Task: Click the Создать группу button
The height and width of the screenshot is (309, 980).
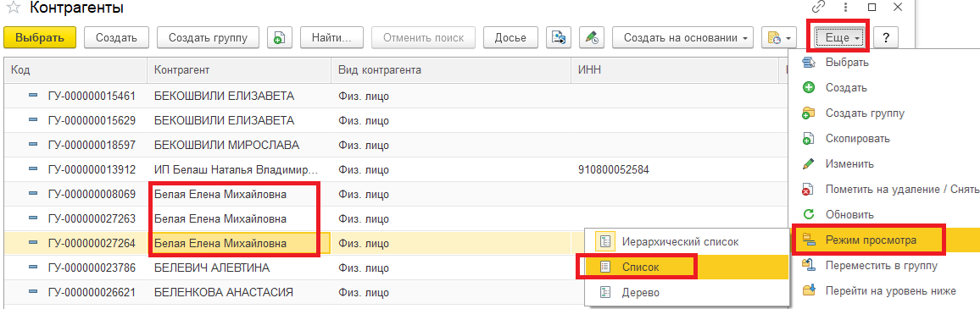Action: tap(209, 37)
